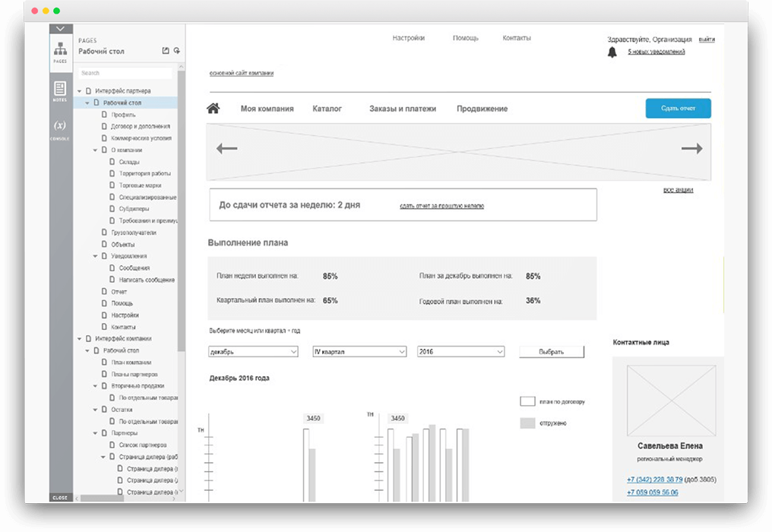Click the 'Выбрать' button

pyautogui.click(x=552, y=352)
